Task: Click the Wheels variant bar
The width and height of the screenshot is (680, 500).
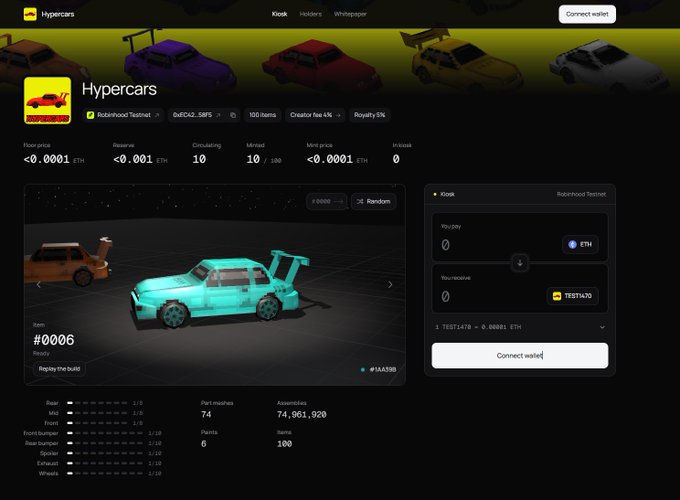Action: 105,473
